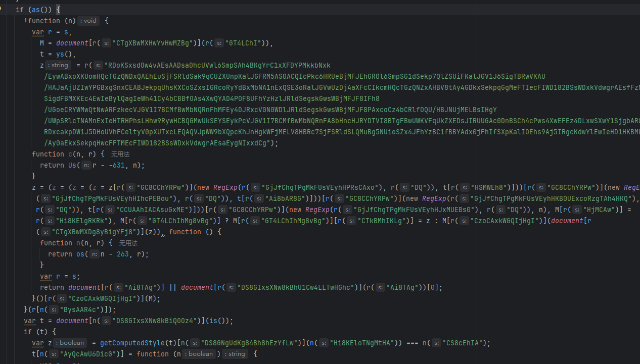The height and width of the screenshot is (364, 640).
Task: Click the "s:" badge before "AyQcAwU6DicG"
Action: (54, 354)
